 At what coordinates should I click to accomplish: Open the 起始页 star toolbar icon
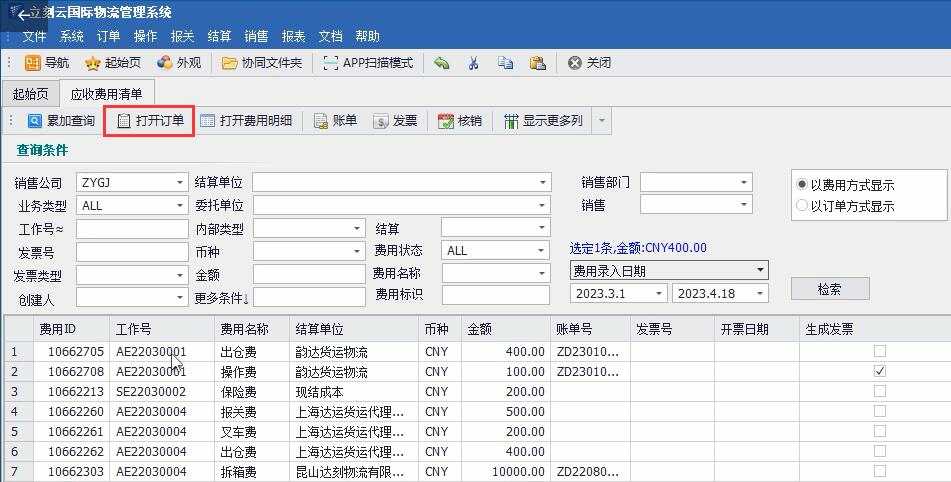[93, 63]
